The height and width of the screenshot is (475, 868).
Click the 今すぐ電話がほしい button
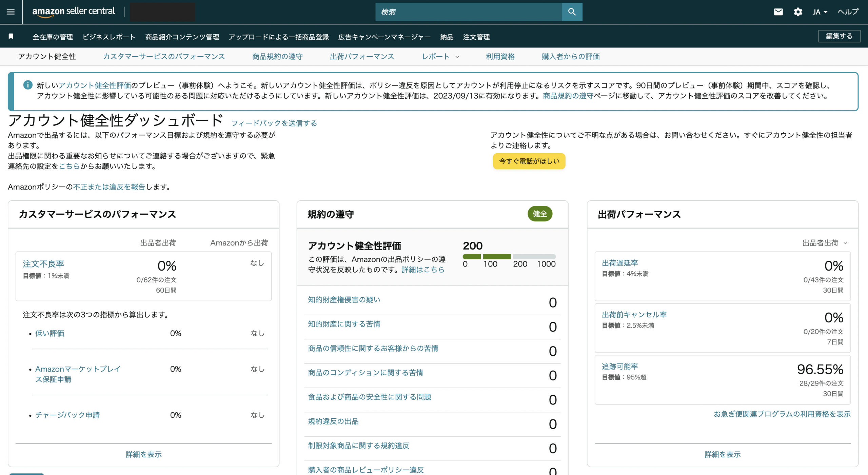tap(529, 161)
